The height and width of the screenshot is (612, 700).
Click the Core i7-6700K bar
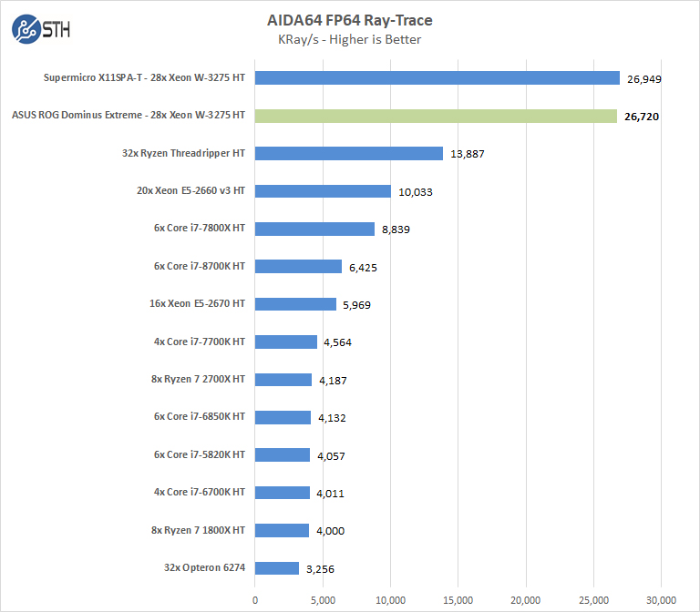(283, 493)
